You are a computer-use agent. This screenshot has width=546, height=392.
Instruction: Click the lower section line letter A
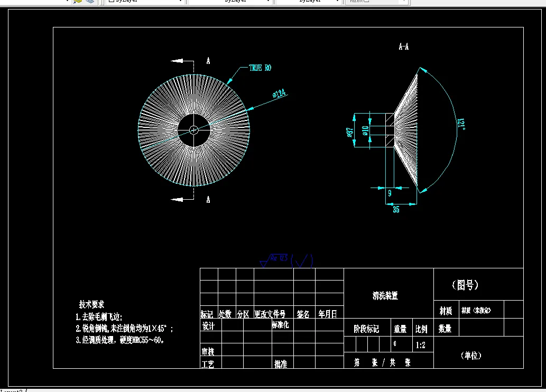208,200
